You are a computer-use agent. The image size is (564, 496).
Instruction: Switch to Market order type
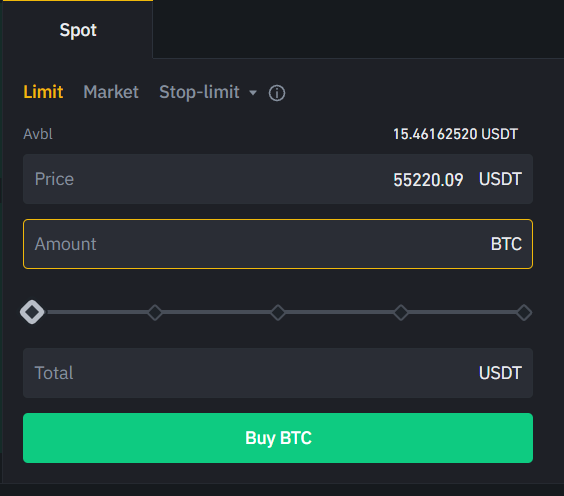111,92
